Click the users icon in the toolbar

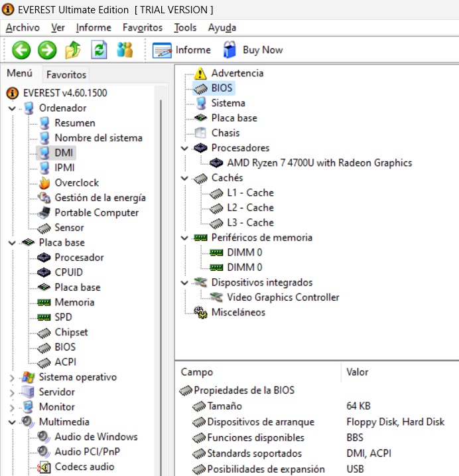pyautogui.click(x=125, y=50)
